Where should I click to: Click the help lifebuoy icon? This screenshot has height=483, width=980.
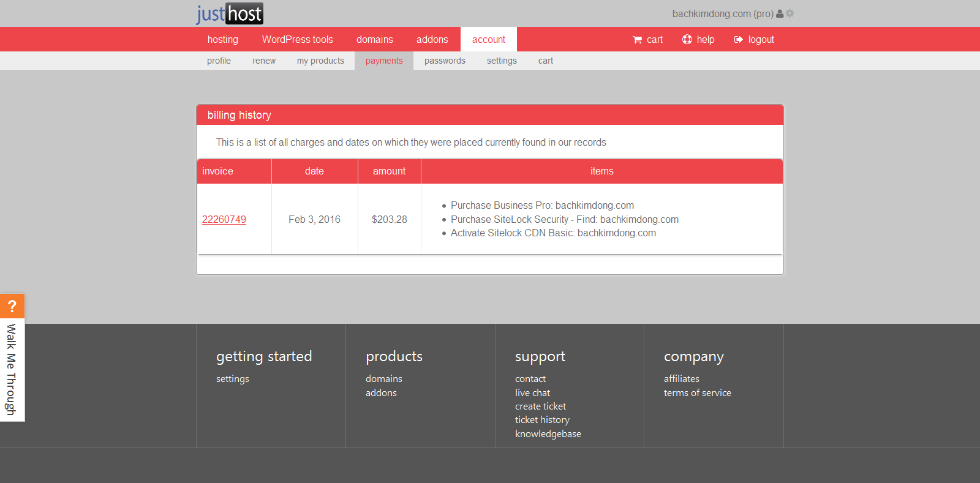(687, 39)
